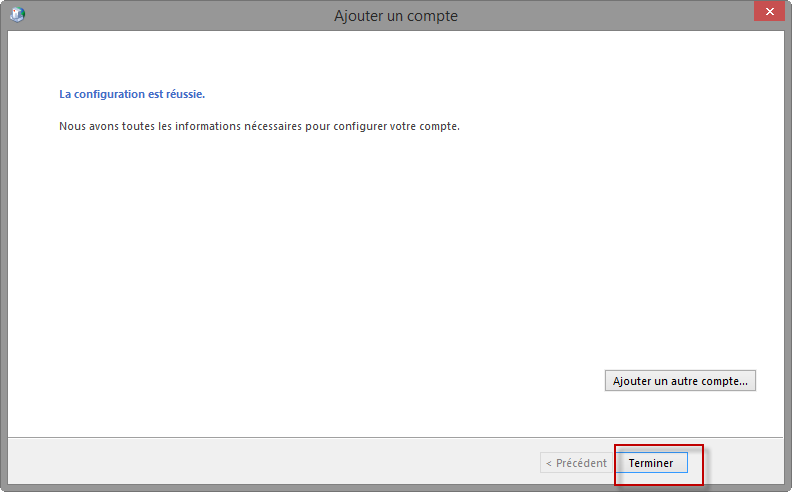Close the Ajouter un compte dialog
The image size is (792, 492).
[768, 14]
